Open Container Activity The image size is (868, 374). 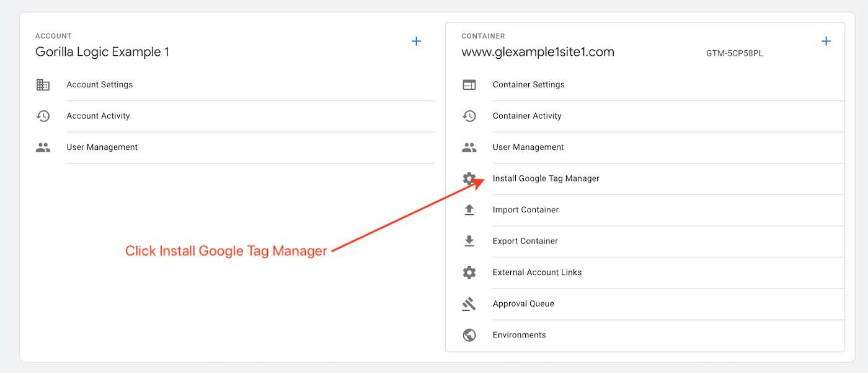pyautogui.click(x=527, y=116)
